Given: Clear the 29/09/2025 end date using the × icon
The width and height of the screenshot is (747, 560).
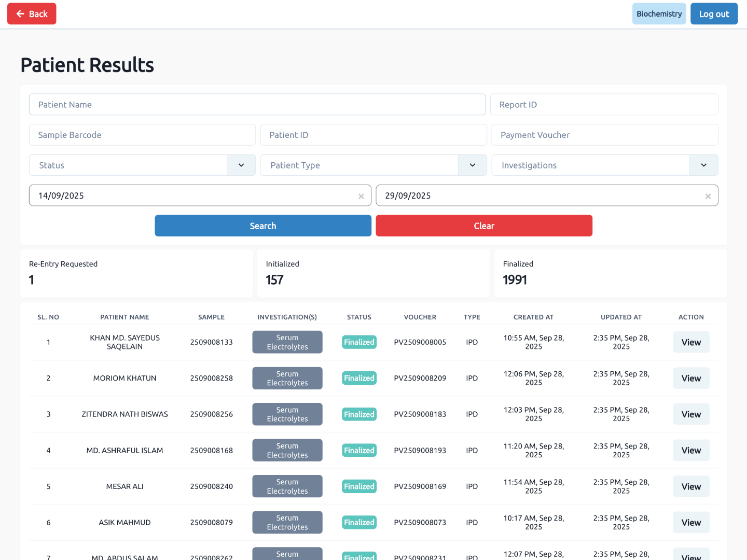Looking at the screenshot, I should [708, 196].
